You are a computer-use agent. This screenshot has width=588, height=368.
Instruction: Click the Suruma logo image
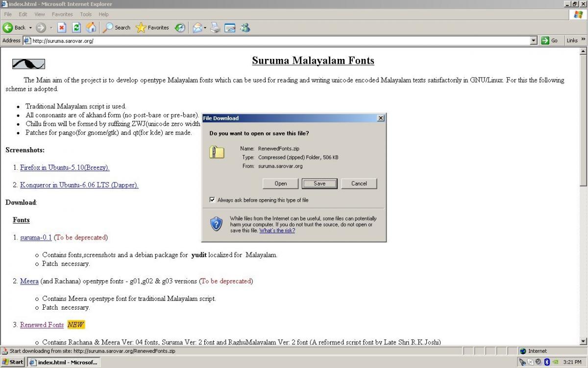coord(28,64)
